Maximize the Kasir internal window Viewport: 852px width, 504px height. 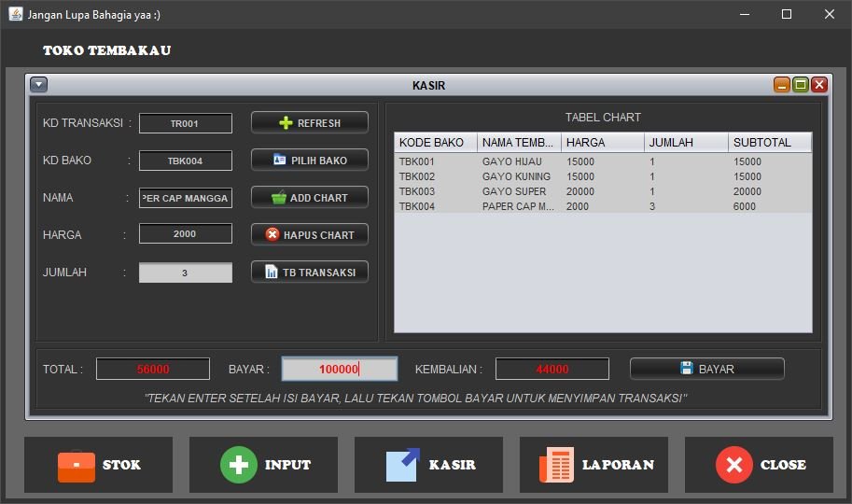point(801,85)
